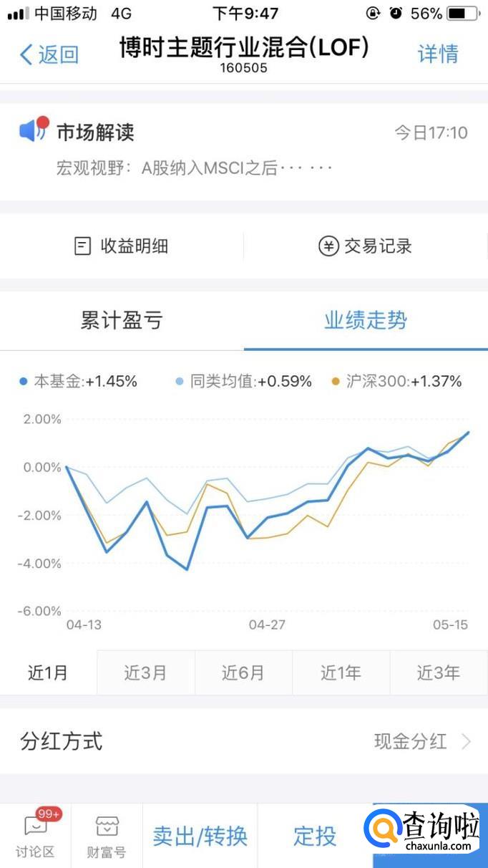Tap the 04-27 date marker on chart
This screenshot has width=488, height=868.
tap(267, 625)
